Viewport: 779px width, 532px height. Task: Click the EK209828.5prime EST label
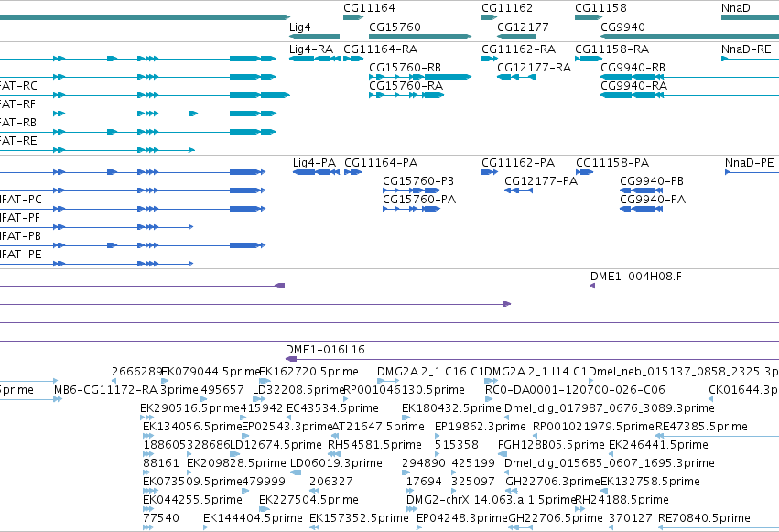coord(236,463)
